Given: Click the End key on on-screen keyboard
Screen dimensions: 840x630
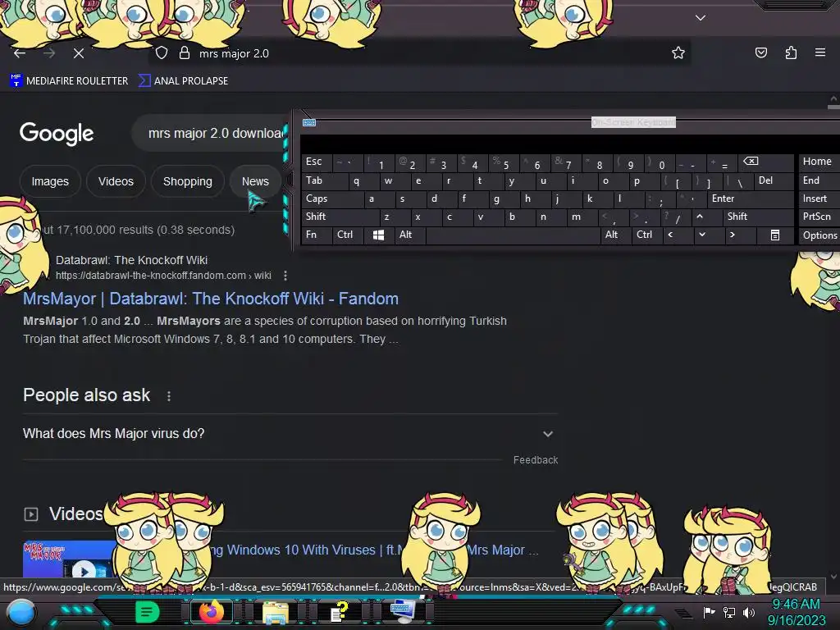Looking at the screenshot, I should [819, 180].
